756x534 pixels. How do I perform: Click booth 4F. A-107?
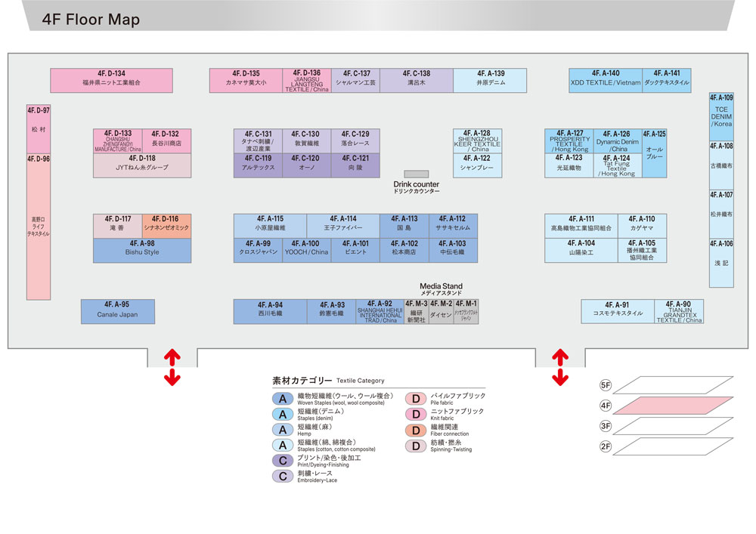(721, 215)
